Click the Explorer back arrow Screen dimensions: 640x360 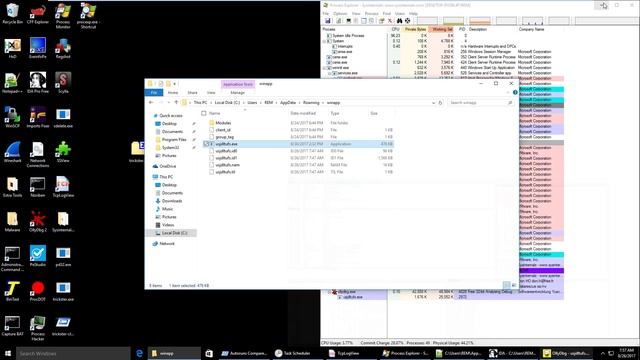(x=151, y=103)
